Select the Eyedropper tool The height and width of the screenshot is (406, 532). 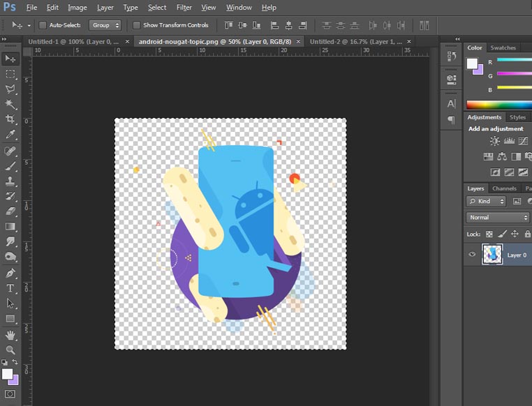click(x=10, y=134)
